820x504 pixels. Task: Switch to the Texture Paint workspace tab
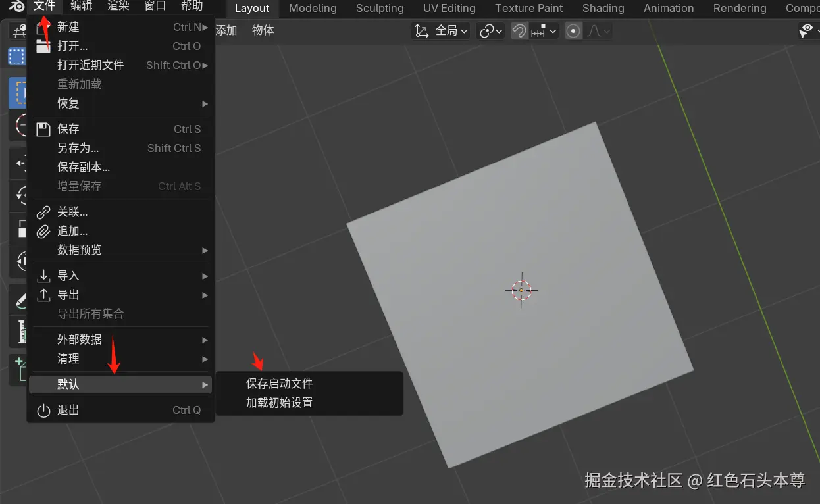point(529,8)
